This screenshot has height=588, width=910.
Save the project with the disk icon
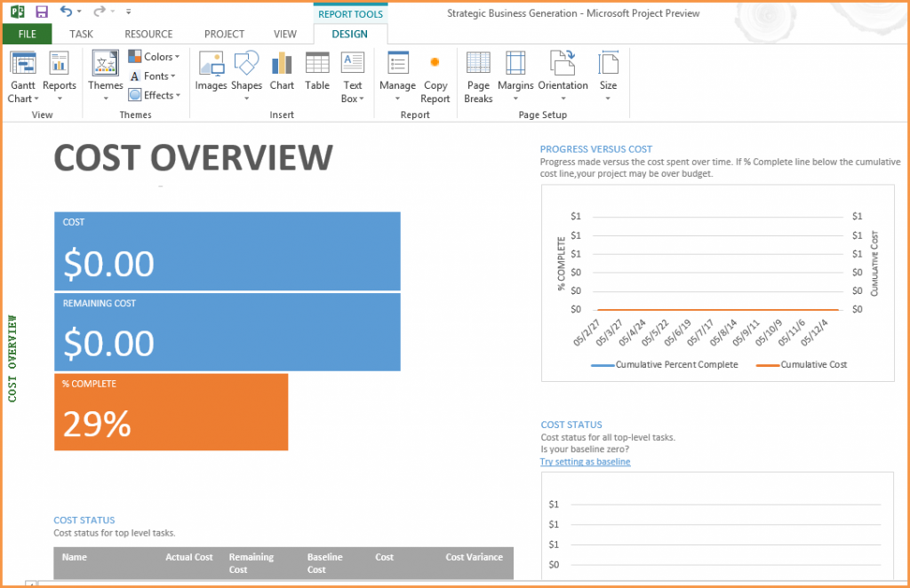[42, 12]
